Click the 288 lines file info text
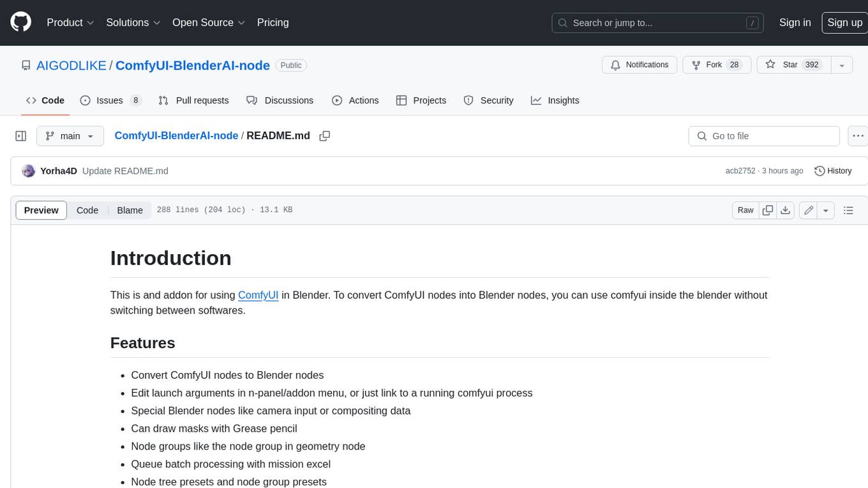Image resolution: width=868 pixels, height=488 pixels. pos(225,210)
